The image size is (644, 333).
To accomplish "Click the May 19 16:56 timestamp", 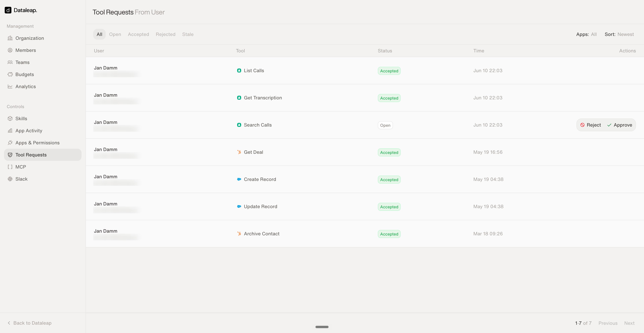I will 488,152.
